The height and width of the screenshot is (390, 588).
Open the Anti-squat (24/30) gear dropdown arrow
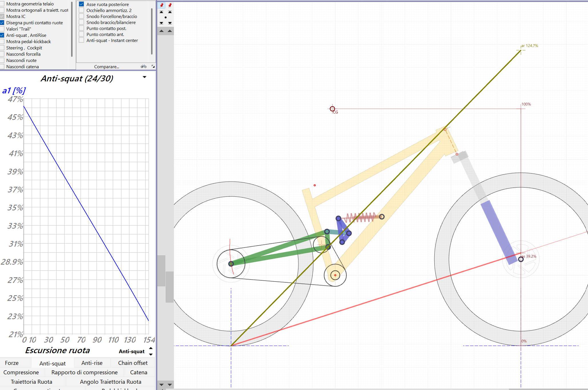pos(145,77)
